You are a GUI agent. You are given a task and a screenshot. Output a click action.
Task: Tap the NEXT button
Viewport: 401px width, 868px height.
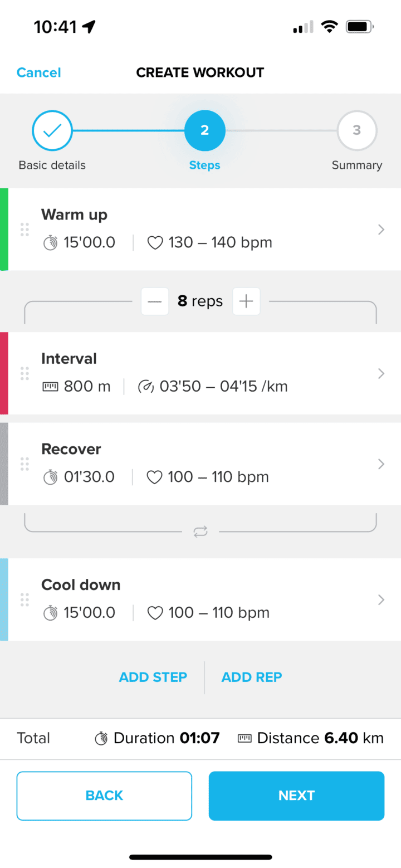296,796
